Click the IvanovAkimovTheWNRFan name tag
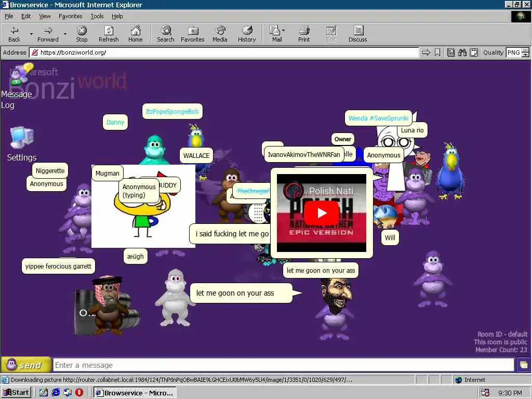 pyautogui.click(x=303, y=155)
